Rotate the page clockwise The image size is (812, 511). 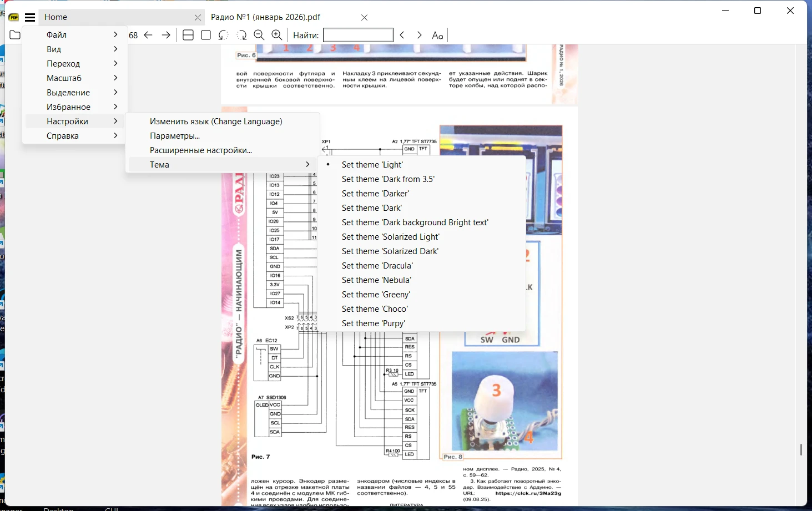241,35
